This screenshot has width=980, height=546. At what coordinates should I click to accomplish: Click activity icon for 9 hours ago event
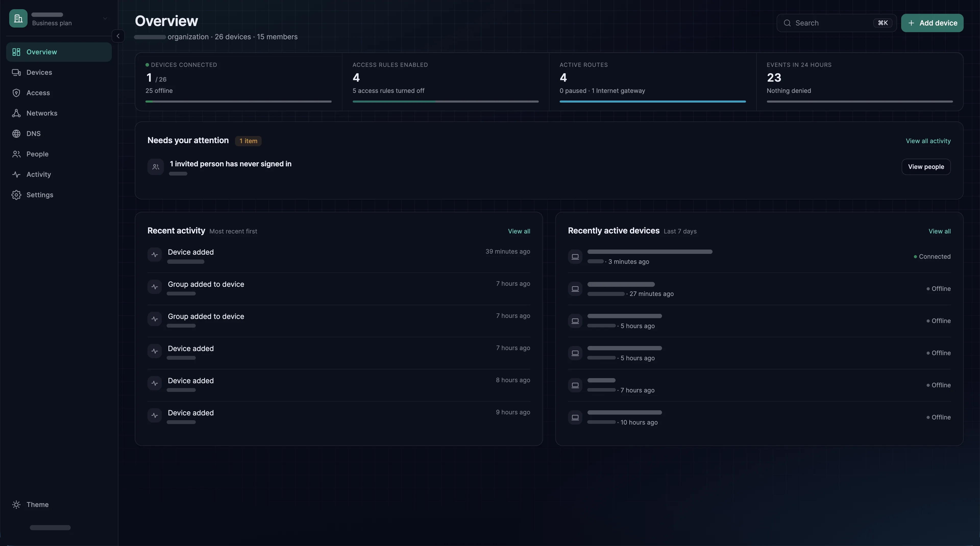coord(155,416)
